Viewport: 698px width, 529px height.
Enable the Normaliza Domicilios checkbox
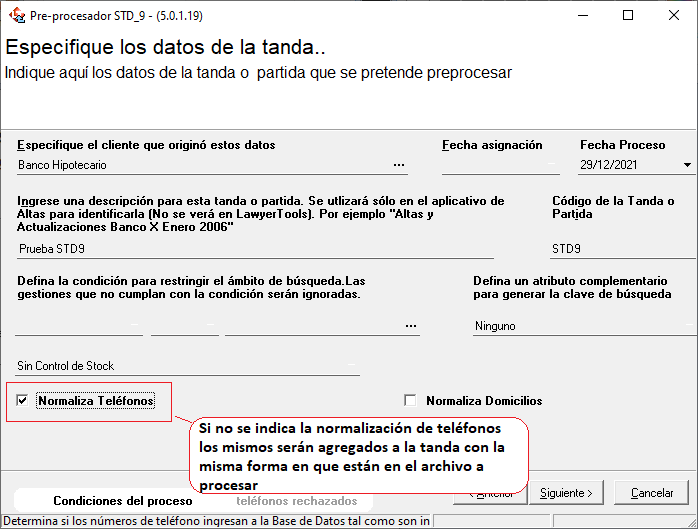[410, 401]
